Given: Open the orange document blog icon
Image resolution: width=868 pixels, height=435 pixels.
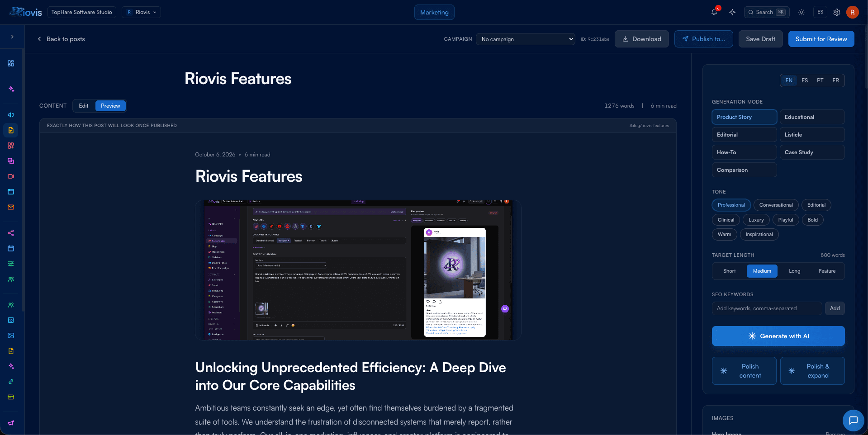Looking at the screenshot, I should tap(11, 130).
